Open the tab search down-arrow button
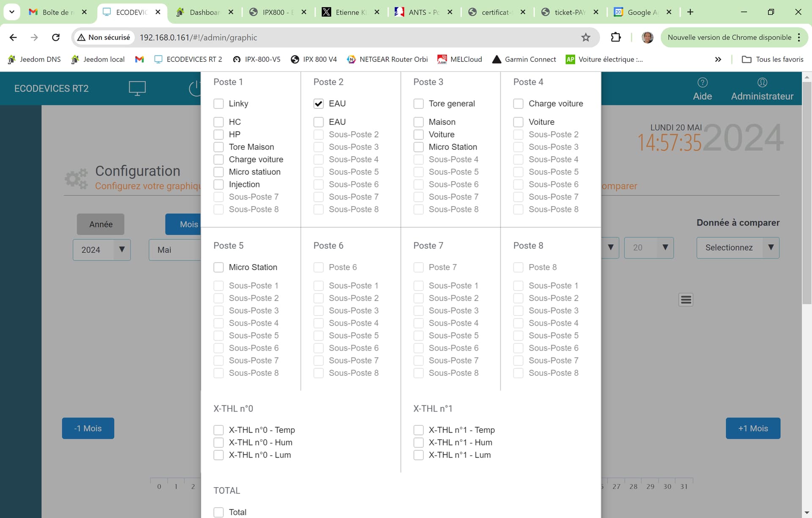 point(12,12)
